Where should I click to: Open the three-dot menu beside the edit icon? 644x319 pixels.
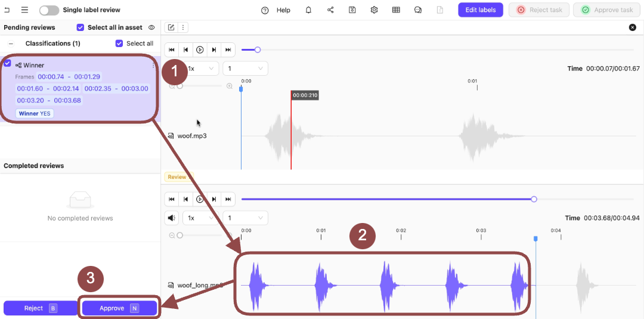coord(183,27)
